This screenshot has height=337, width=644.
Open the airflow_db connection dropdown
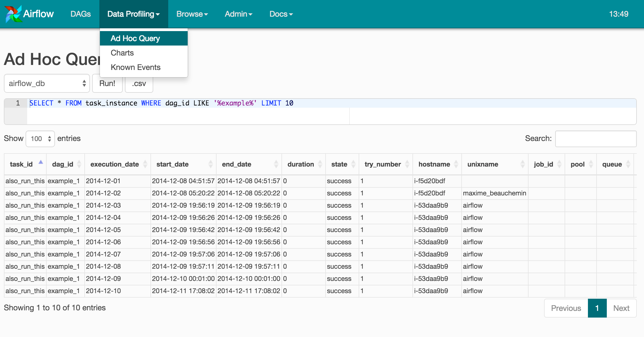[47, 83]
